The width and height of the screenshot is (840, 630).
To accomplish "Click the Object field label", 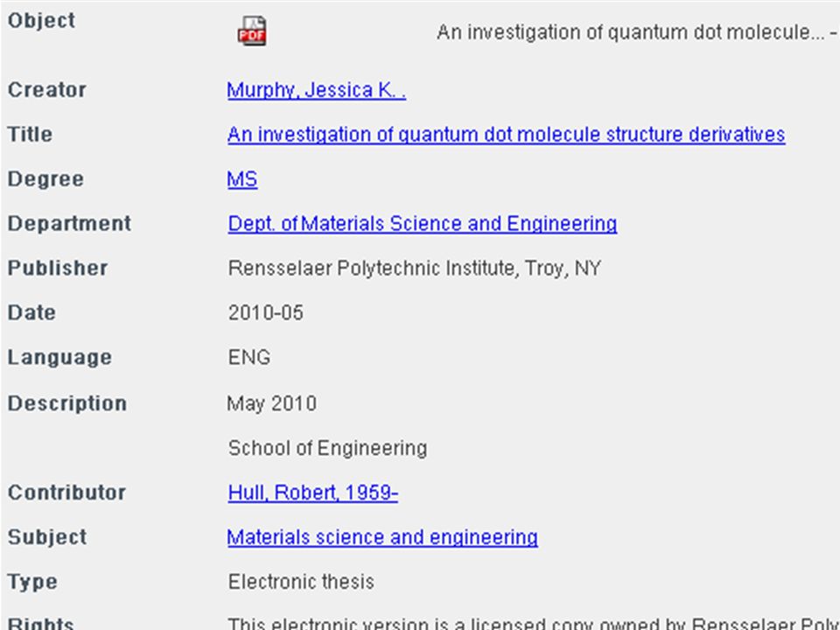I will click(41, 20).
